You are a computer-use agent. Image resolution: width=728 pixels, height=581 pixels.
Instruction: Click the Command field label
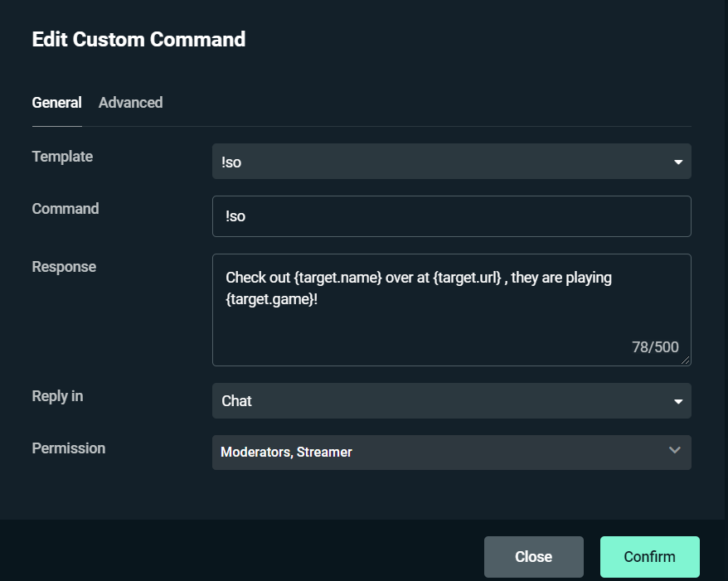click(66, 209)
